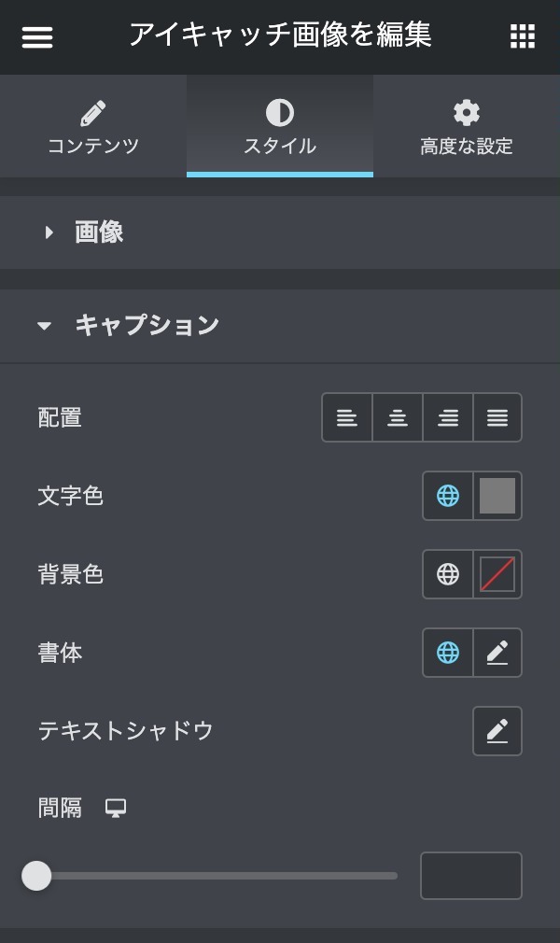Edit テキストシャドウ with pencil icon
The image size is (560, 943).
coord(497,731)
